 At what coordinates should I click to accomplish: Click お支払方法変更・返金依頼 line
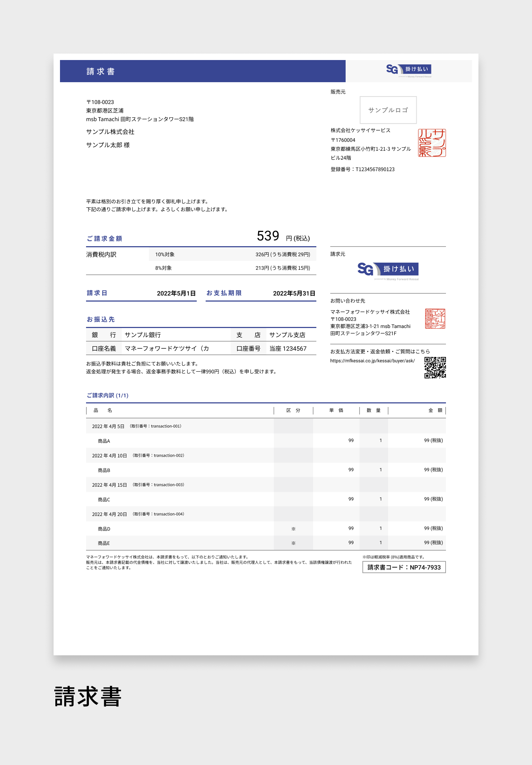380,352
